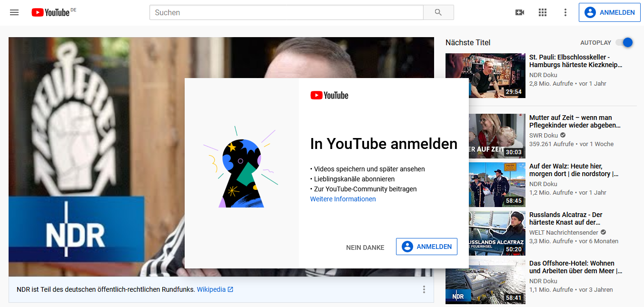644x307 pixels.
Task: Click the YouTube logo inside the dialog
Action: pos(329,95)
